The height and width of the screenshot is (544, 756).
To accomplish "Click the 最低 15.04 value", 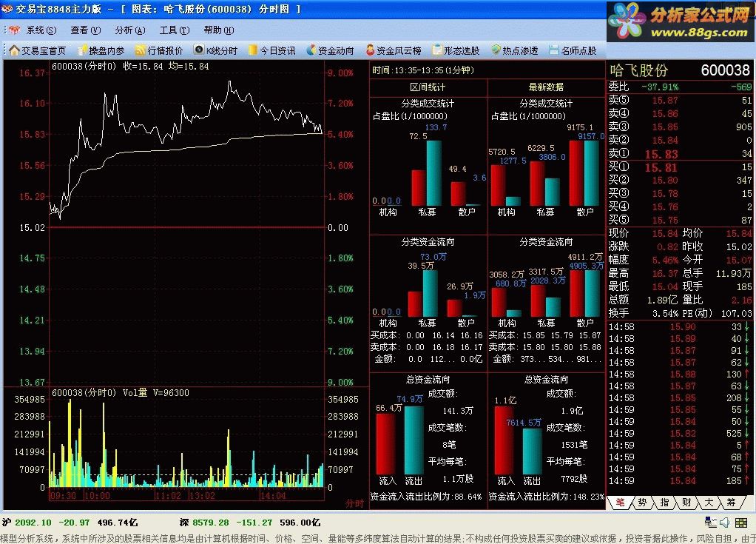I will [665, 287].
